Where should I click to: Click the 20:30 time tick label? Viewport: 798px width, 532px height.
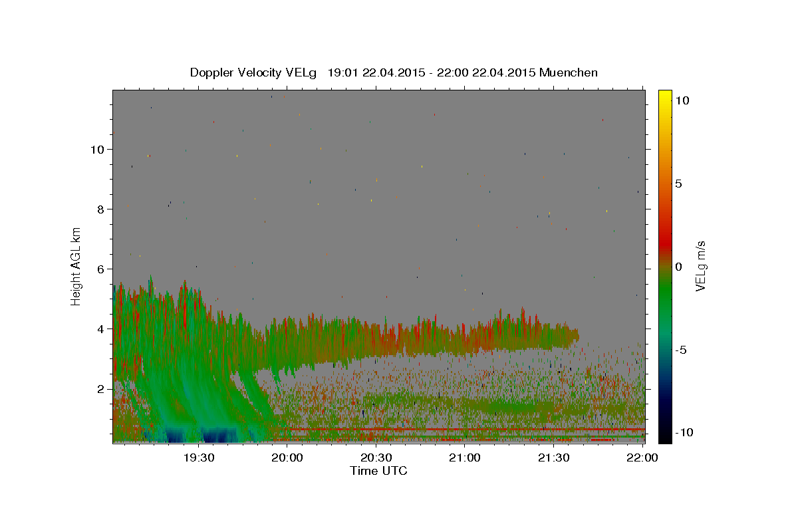[x=376, y=458]
